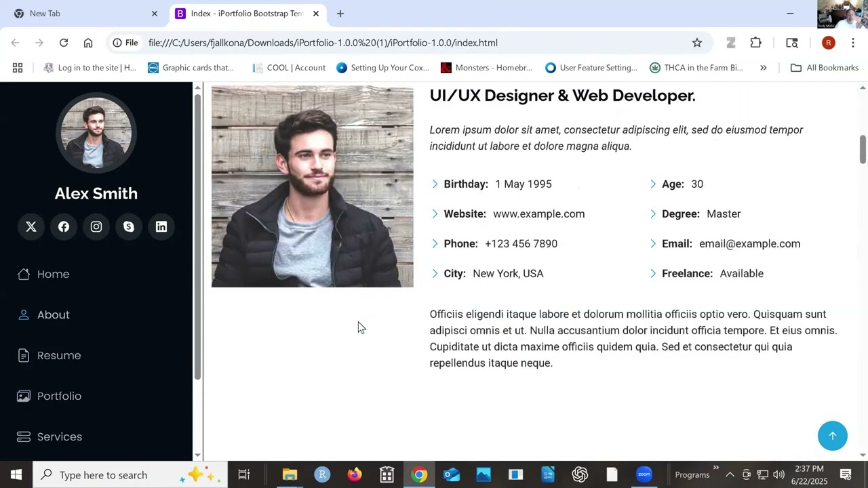Image resolution: width=868 pixels, height=488 pixels.
Task: Open the Instagram social icon
Action: pyautogui.click(x=96, y=227)
